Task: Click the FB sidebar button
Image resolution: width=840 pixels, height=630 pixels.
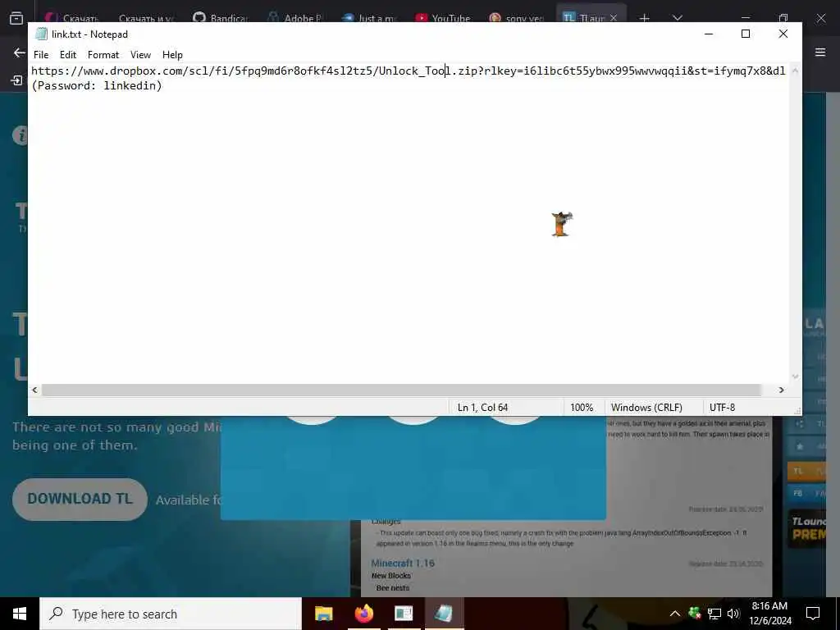Action: click(807, 493)
